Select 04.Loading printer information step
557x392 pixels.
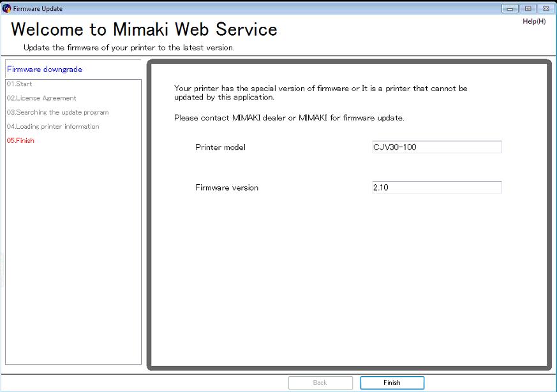(53, 126)
